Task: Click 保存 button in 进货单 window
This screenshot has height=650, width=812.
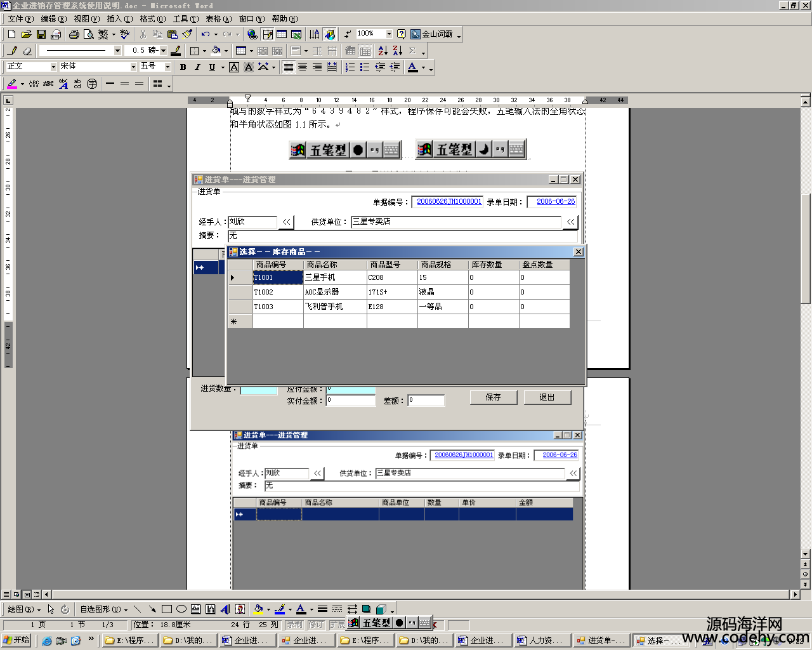Action: (494, 397)
